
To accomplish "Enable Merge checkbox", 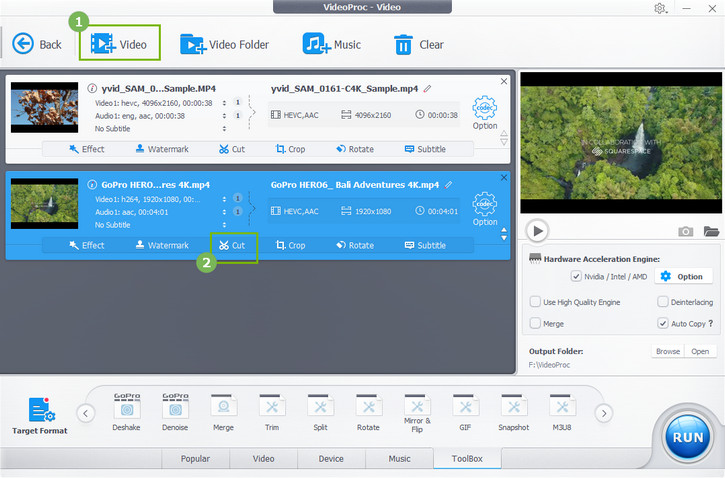I will (535, 323).
